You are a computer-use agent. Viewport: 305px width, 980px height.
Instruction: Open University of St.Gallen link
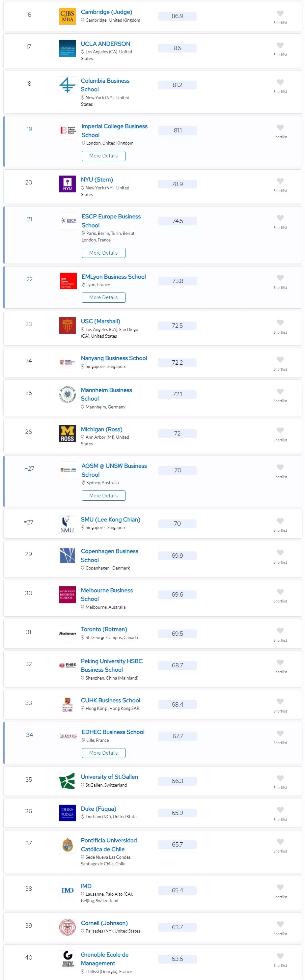110,777
